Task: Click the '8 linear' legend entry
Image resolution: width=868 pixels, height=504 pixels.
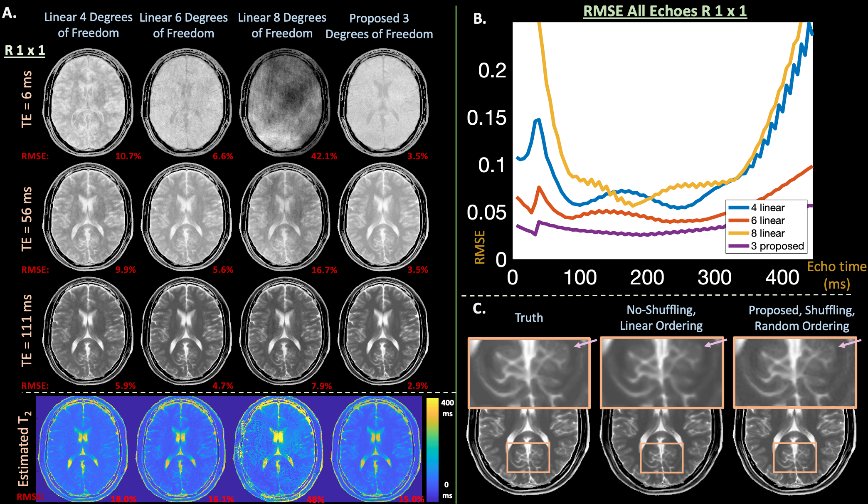Action: click(x=767, y=233)
